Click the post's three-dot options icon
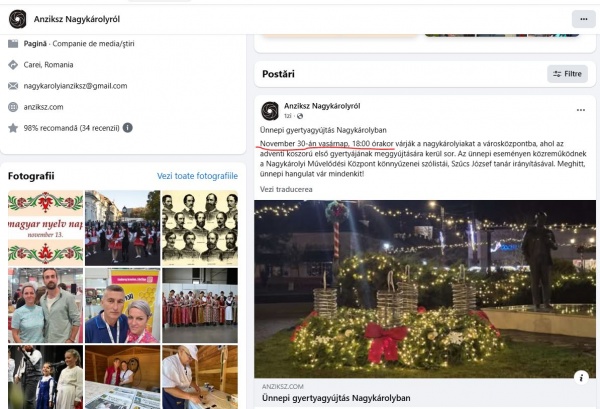The width and height of the screenshot is (600, 409). [x=580, y=110]
